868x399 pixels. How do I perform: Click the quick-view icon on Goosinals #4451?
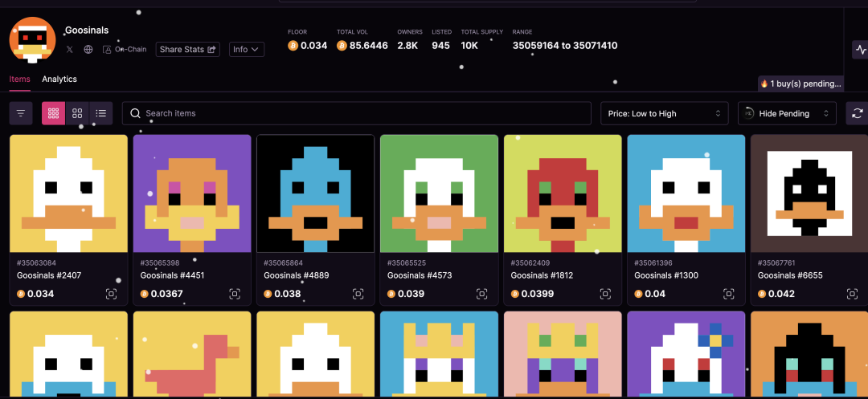(x=235, y=294)
